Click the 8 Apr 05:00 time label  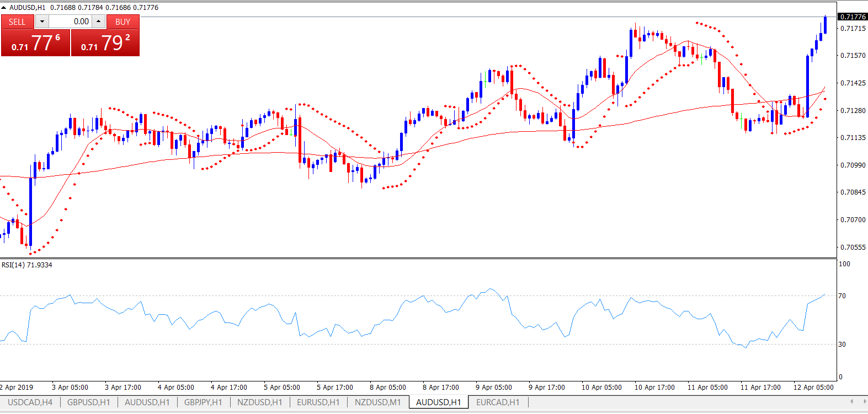(x=388, y=388)
